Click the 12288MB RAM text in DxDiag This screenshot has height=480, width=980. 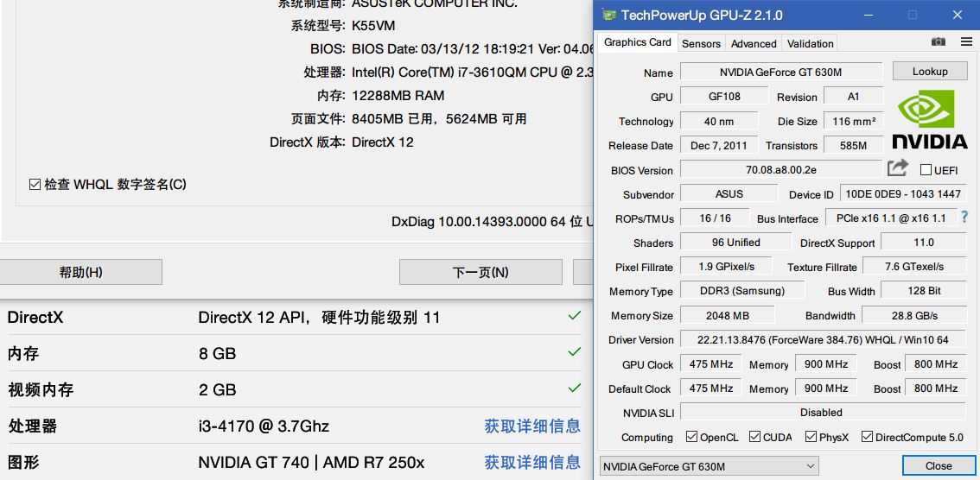398,96
